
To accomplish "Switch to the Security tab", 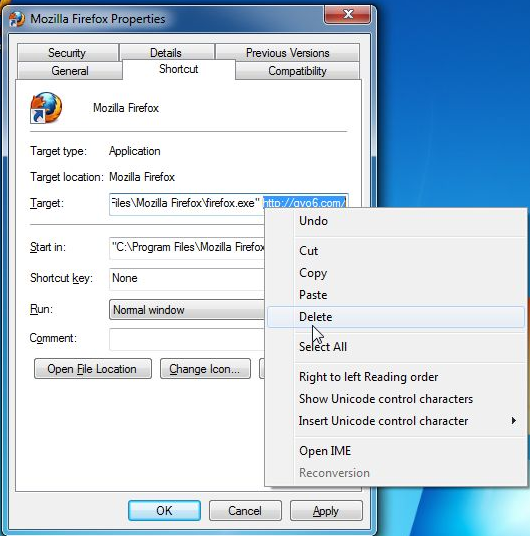I will click(x=67, y=53).
